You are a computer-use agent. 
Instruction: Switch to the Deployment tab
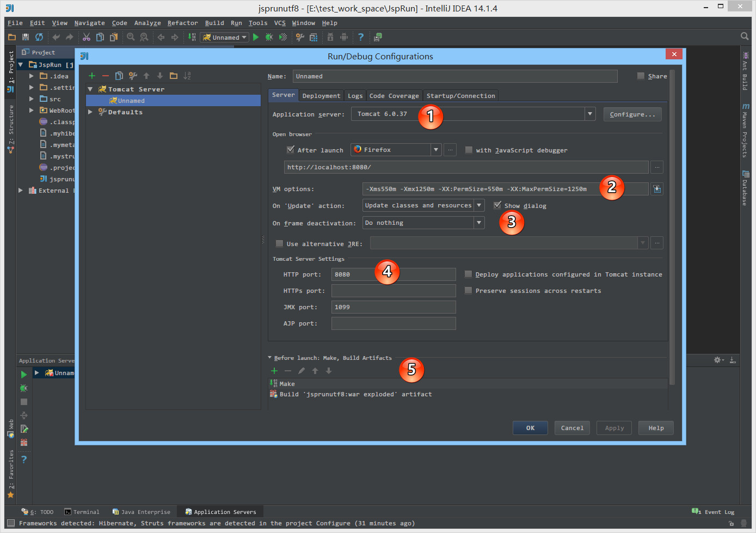click(x=321, y=96)
